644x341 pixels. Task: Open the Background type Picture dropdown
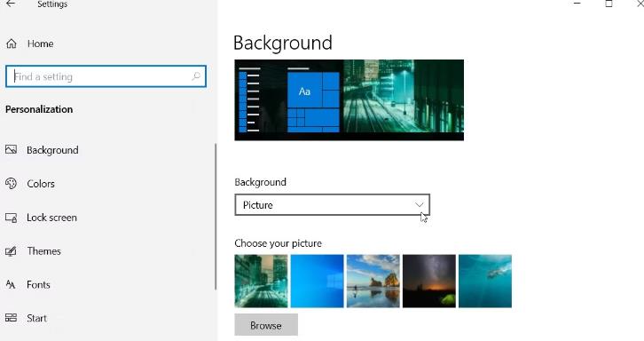pyautogui.click(x=333, y=205)
